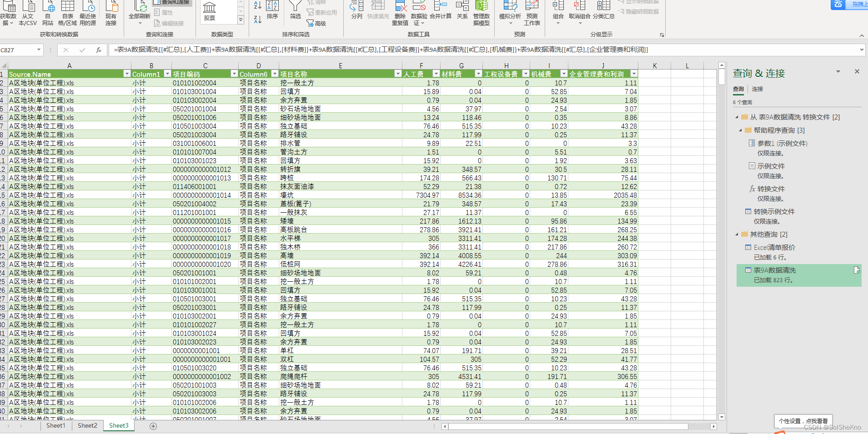Open the 排序 sort dialog

272,10
